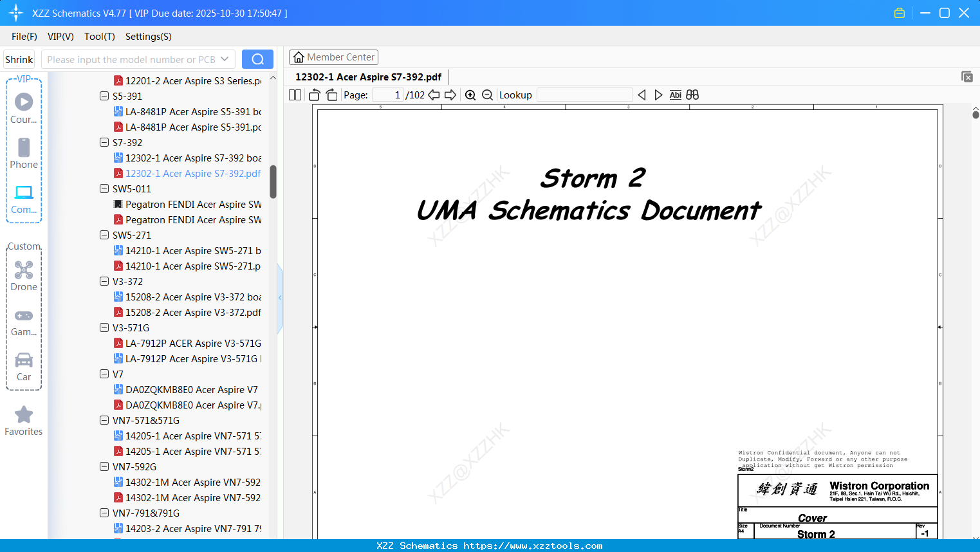The height and width of the screenshot is (552, 980).
Task: Open 15208-2 Acer Aspire V3-372.pdf
Action: point(188,312)
